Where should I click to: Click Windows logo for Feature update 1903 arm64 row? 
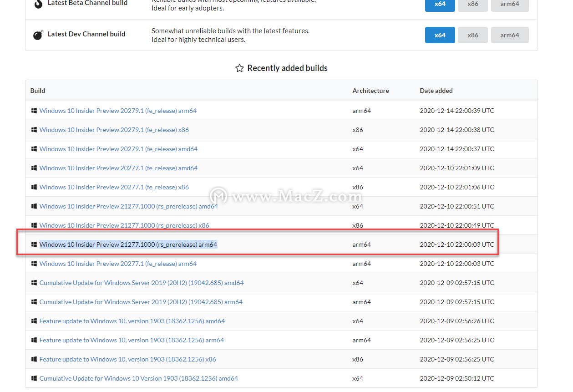click(x=34, y=340)
